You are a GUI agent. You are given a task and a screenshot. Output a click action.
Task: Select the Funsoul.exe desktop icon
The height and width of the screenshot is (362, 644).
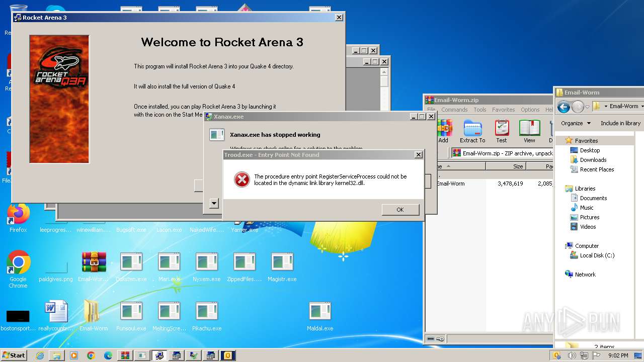[131, 316]
